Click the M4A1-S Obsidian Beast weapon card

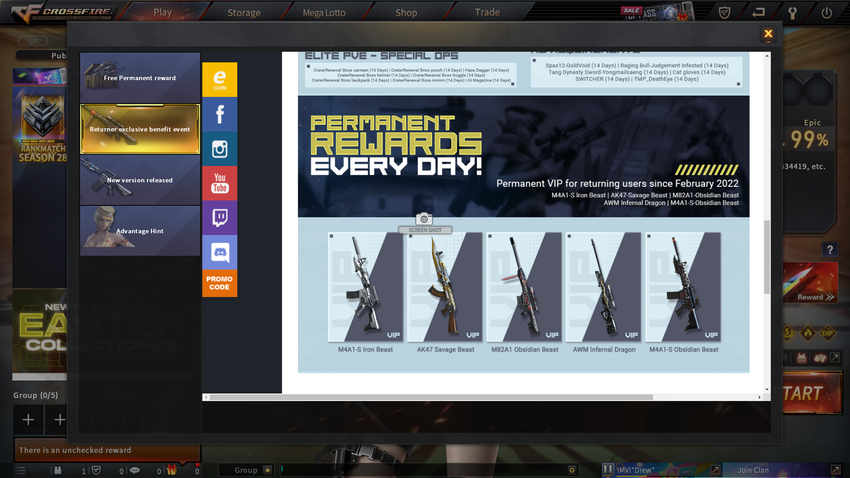click(683, 287)
